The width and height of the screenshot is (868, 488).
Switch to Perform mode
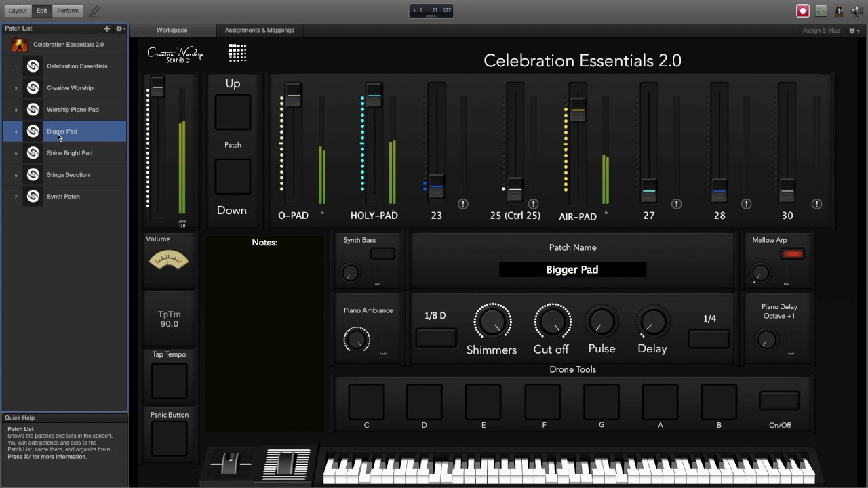point(67,11)
